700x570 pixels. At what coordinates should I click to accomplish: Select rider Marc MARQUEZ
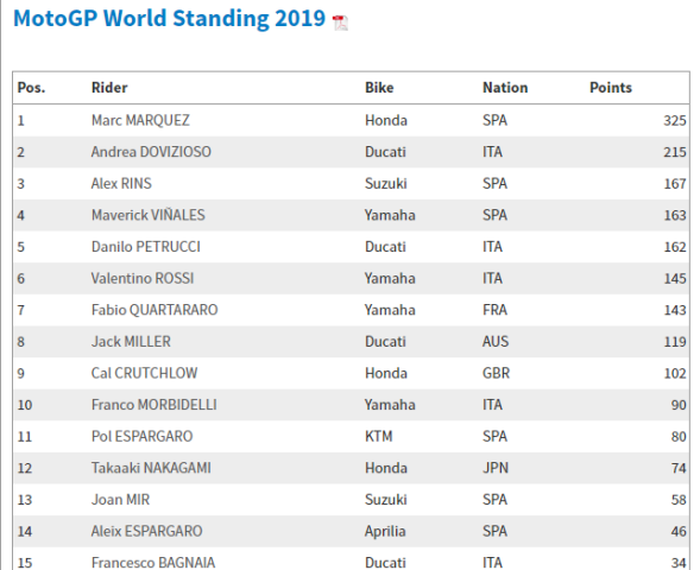[141, 121]
